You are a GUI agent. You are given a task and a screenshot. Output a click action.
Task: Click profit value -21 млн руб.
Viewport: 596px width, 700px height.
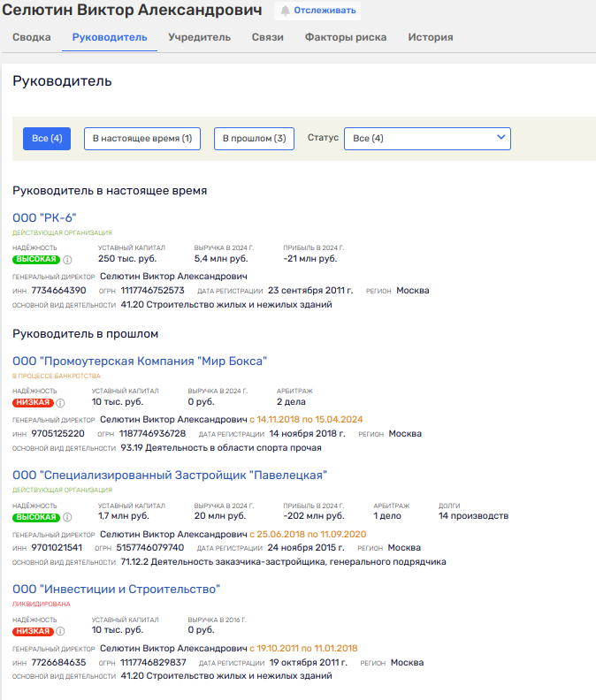[x=310, y=259]
